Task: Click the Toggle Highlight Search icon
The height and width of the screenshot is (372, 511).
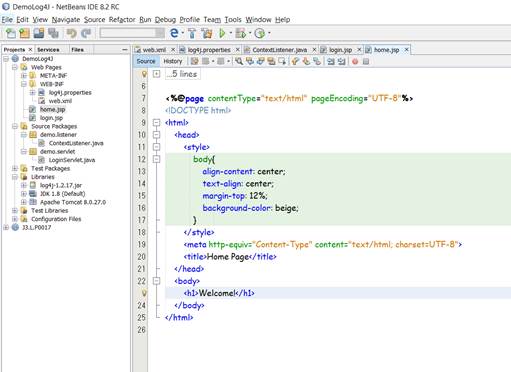Action: (x=271, y=61)
